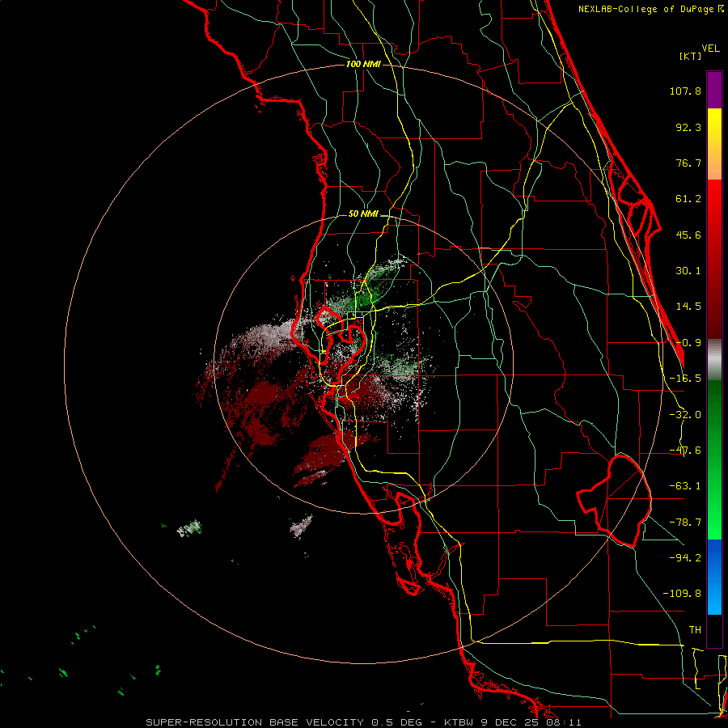This screenshot has width=728, height=728.
Task: Click the 61.2 value on the velocity scale
Action: click(x=688, y=199)
